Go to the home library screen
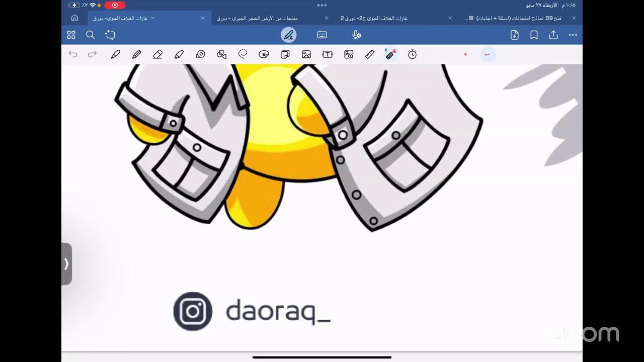The width and height of the screenshot is (644, 362). pyautogui.click(x=74, y=18)
